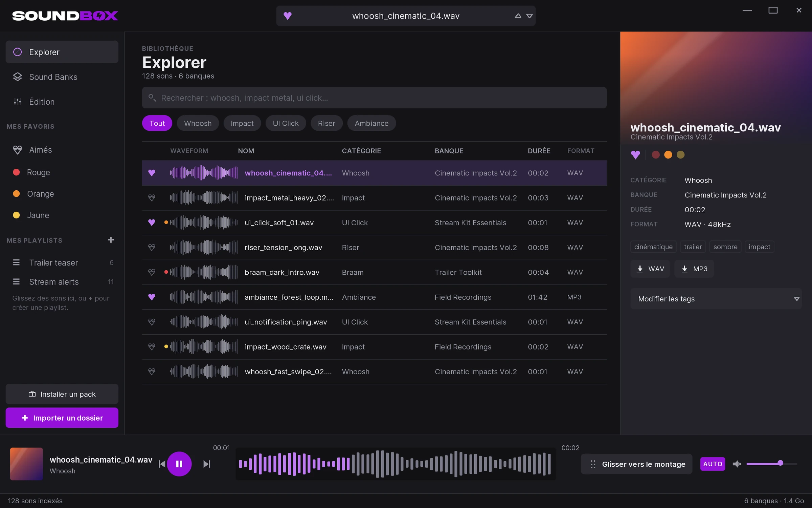812x508 pixels.
Task: Go to next sound with down arrow
Action: [529, 16]
